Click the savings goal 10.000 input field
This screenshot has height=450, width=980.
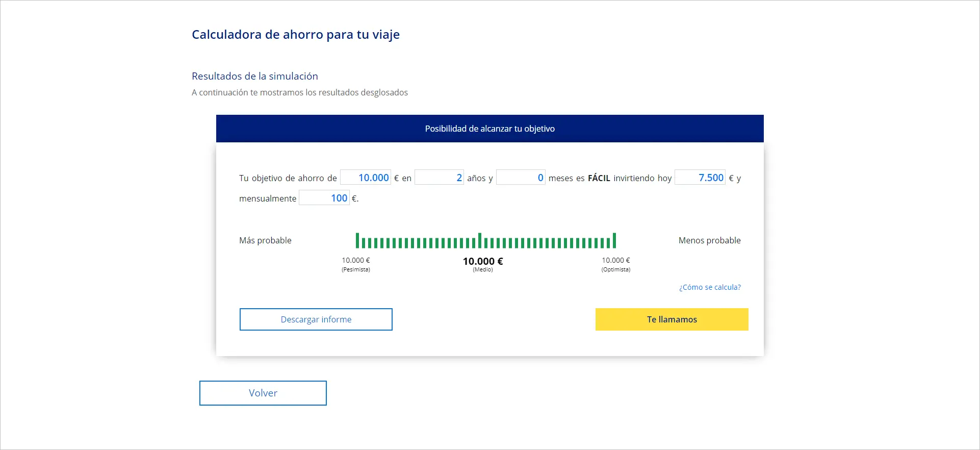tap(366, 178)
